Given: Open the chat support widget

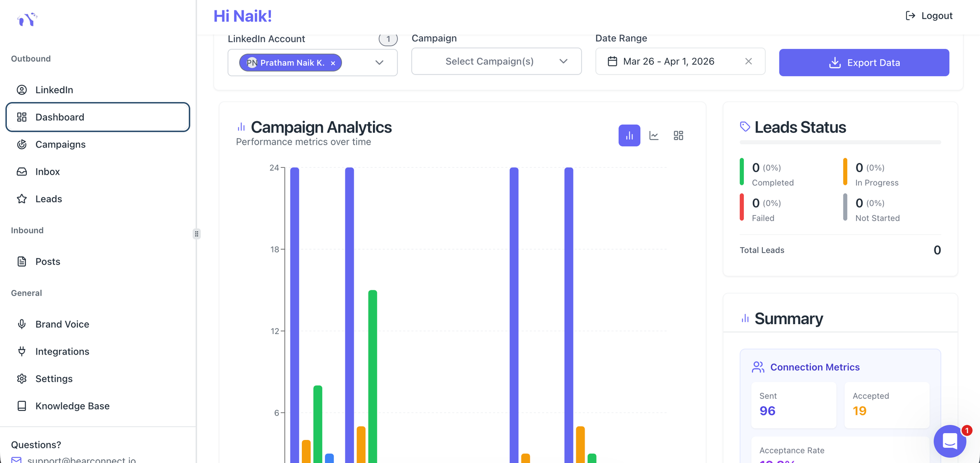Looking at the screenshot, I should point(950,441).
